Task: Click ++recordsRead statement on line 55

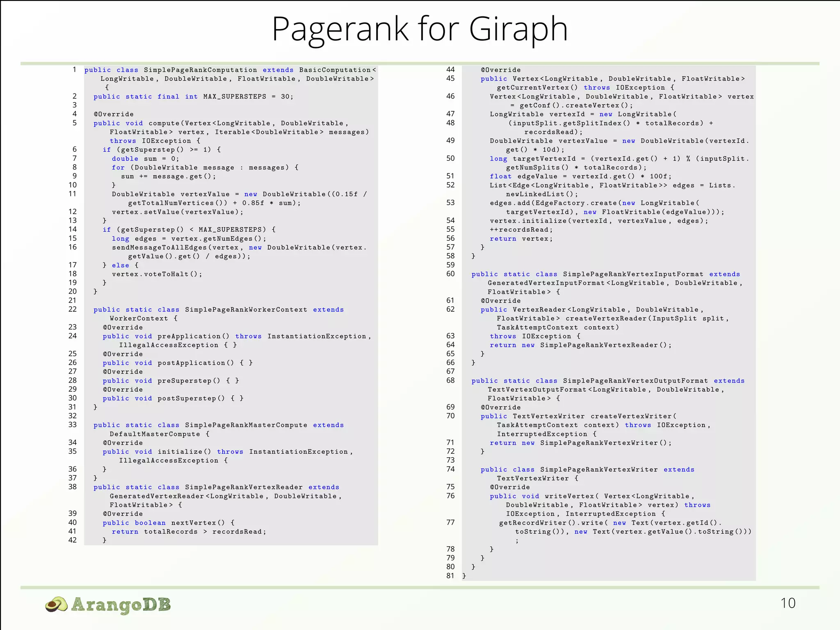Action: (x=521, y=230)
